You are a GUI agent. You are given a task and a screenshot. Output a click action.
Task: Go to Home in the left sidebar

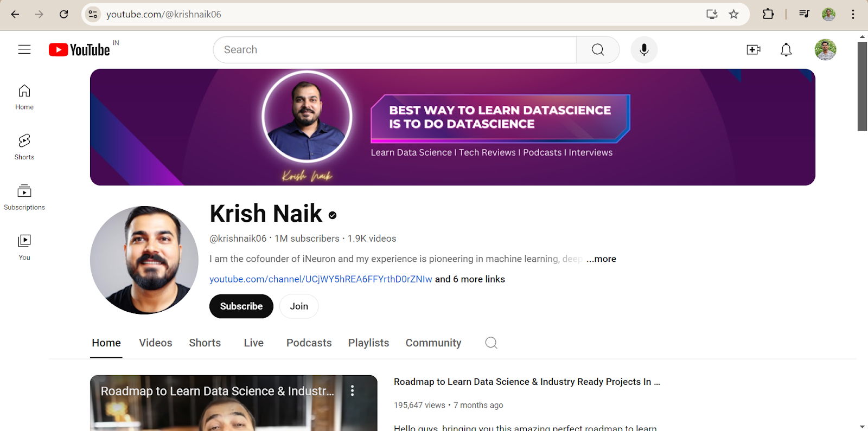(24, 98)
